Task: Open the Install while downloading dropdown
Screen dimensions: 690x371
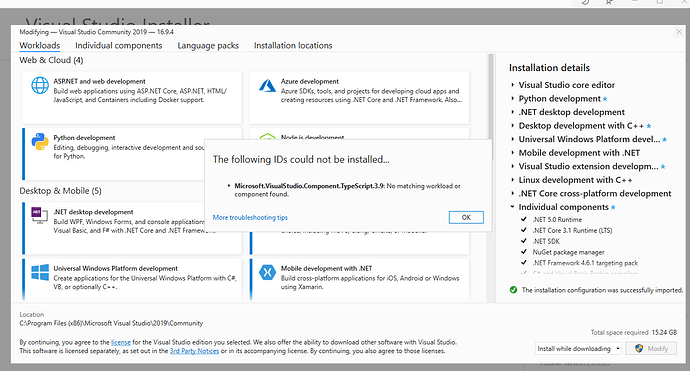Action: [x=578, y=348]
